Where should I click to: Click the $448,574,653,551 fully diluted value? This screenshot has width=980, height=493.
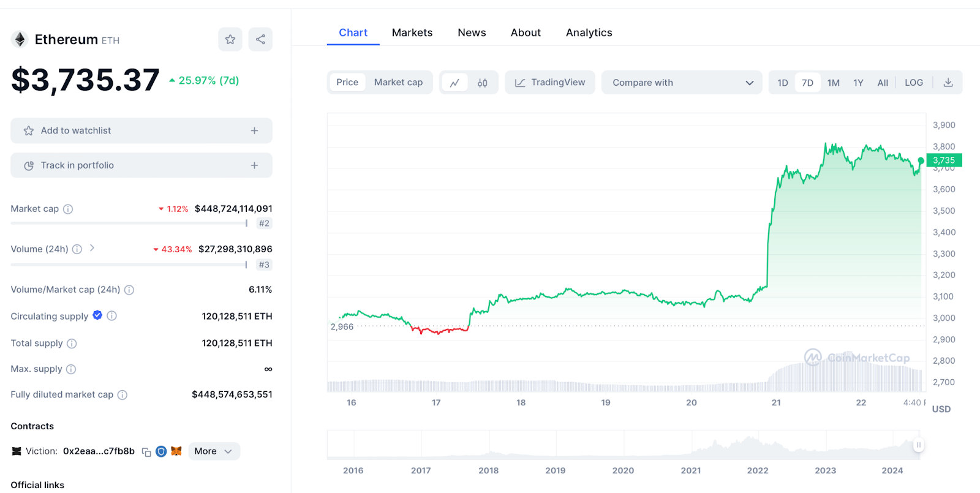232,395
